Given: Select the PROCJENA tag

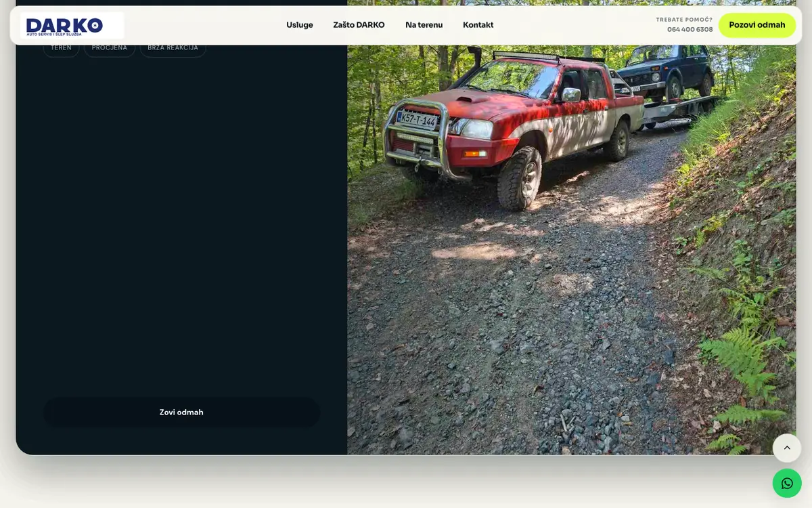Looking at the screenshot, I should click(x=110, y=48).
